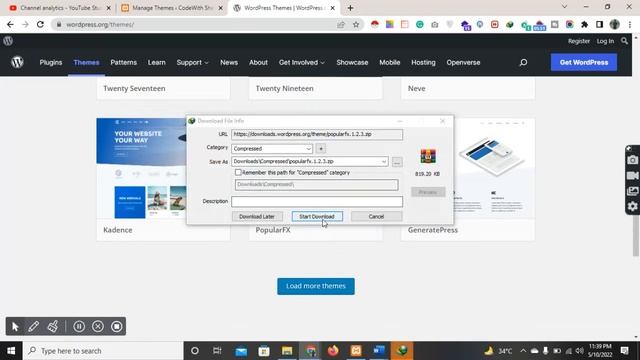The width and height of the screenshot is (640, 360).
Task: Click the screenshot camera icon in side panel
Action: [x=632, y=160]
